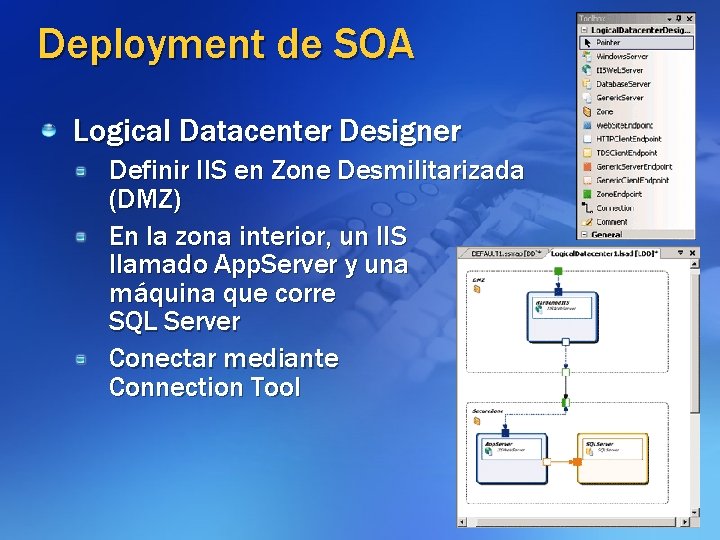Click the white client endpoint on AppServer
Viewport: 720px width, 540px height.
coord(547,461)
